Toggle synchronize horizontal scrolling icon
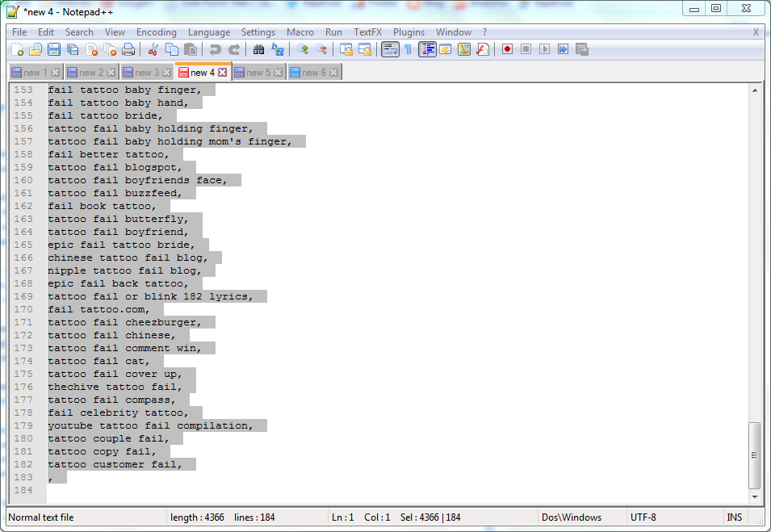 pyautogui.click(x=365, y=49)
